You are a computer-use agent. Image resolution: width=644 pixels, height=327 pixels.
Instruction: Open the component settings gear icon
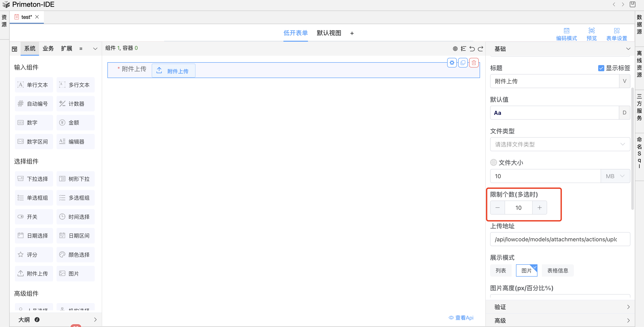pos(452,63)
